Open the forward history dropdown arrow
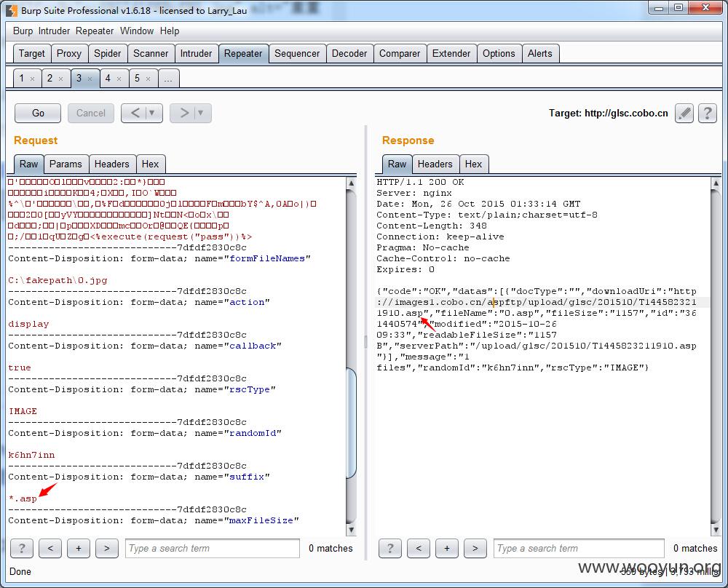This screenshot has width=728, height=588. point(201,113)
